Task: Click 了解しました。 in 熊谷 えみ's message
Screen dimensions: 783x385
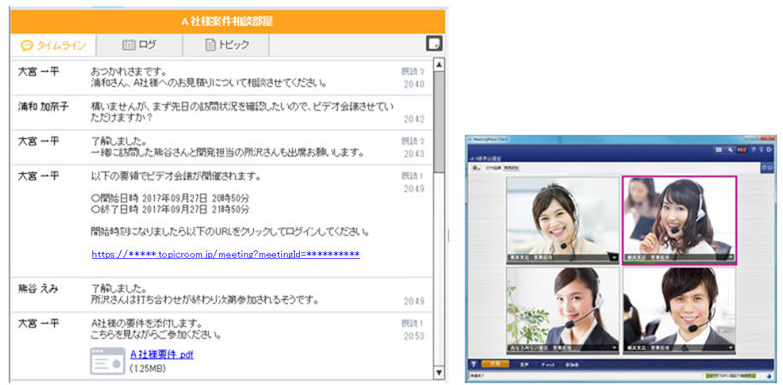Action: tap(119, 289)
